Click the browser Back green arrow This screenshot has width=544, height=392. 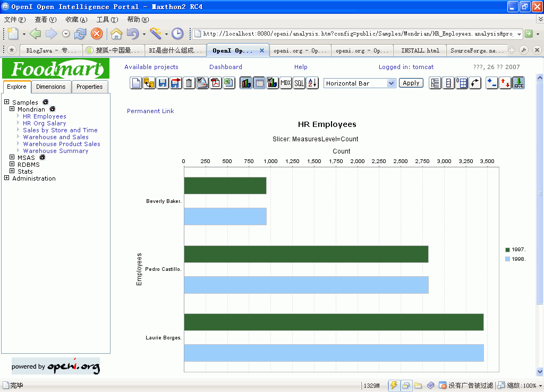click(x=35, y=33)
